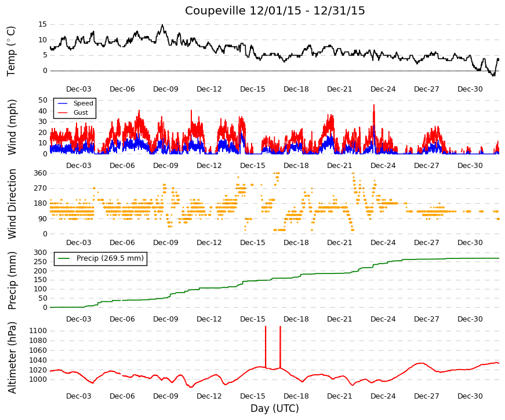
Task: Click the Wind Direction axis label
Action: (12, 204)
